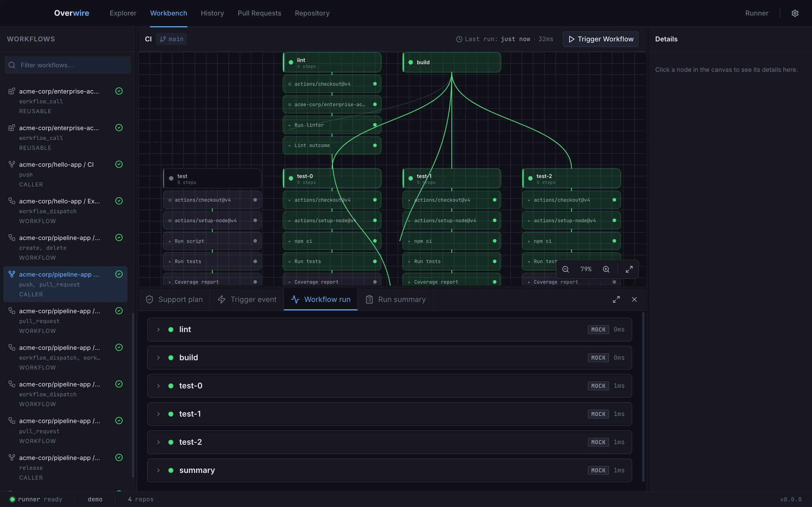Viewport: 812px width, 507px height.
Task: Open the Support plan tab
Action: point(174,299)
